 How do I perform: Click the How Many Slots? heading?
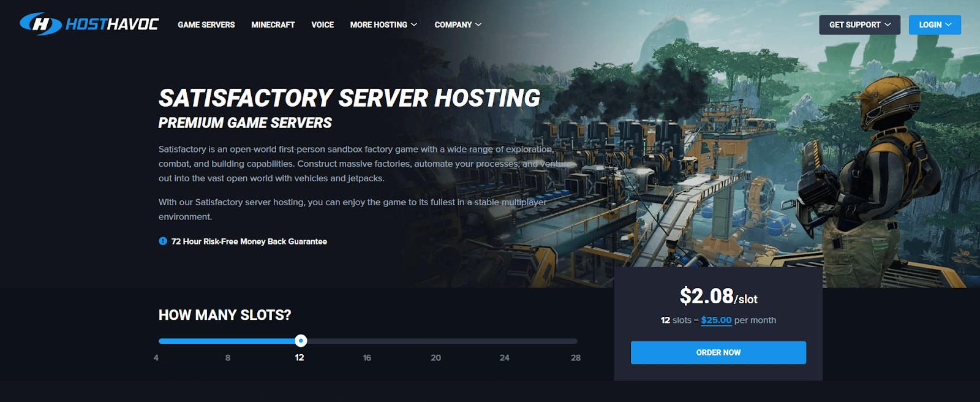click(225, 315)
